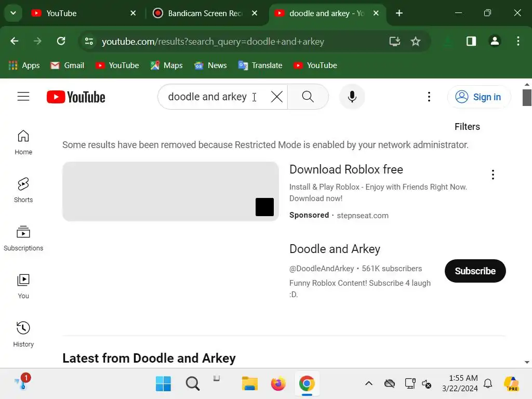The image size is (532, 399).
Task: Open Translate bookmark
Action: [x=260, y=65]
